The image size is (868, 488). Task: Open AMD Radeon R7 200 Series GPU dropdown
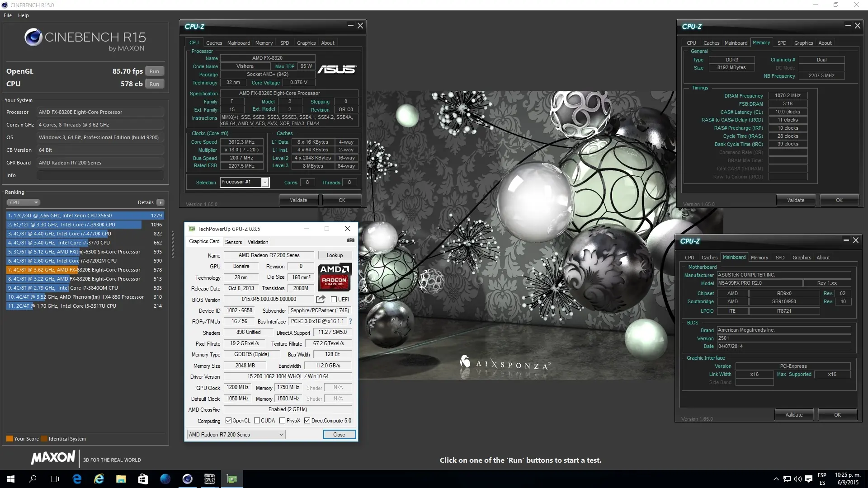(236, 435)
